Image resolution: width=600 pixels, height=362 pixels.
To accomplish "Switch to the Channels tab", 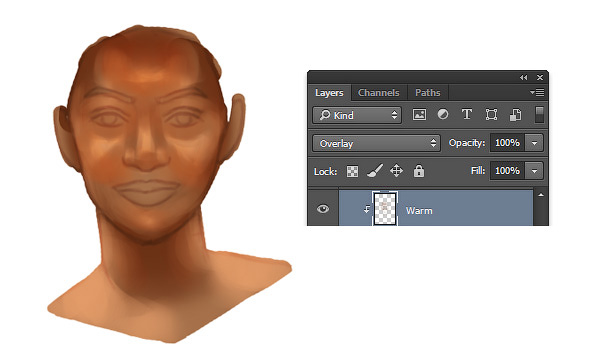I will pyautogui.click(x=378, y=93).
